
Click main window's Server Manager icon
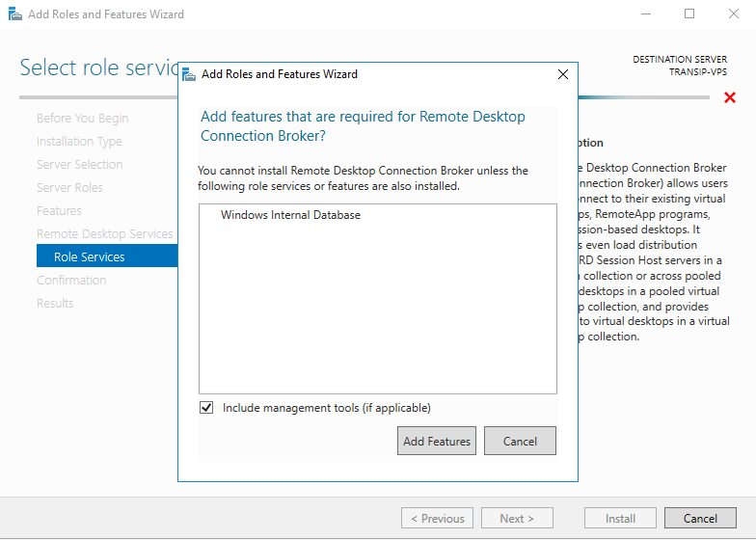click(15, 13)
